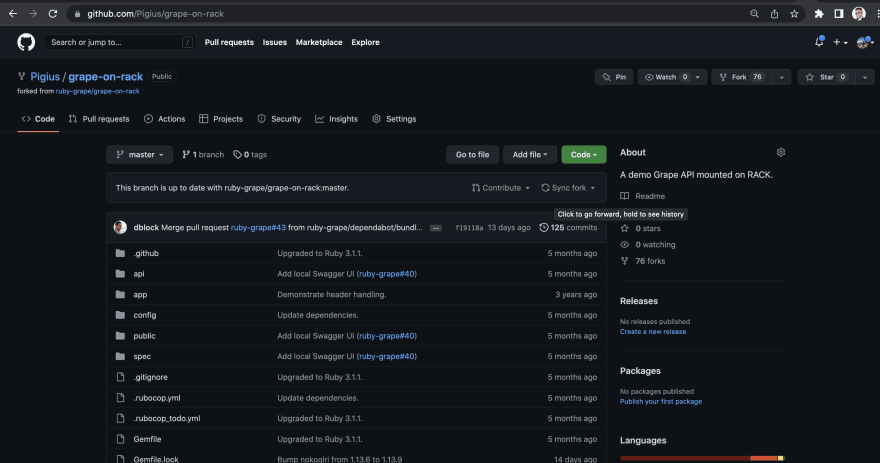Open Explore in top nav
This screenshot has width=880, height=463.
365,42
